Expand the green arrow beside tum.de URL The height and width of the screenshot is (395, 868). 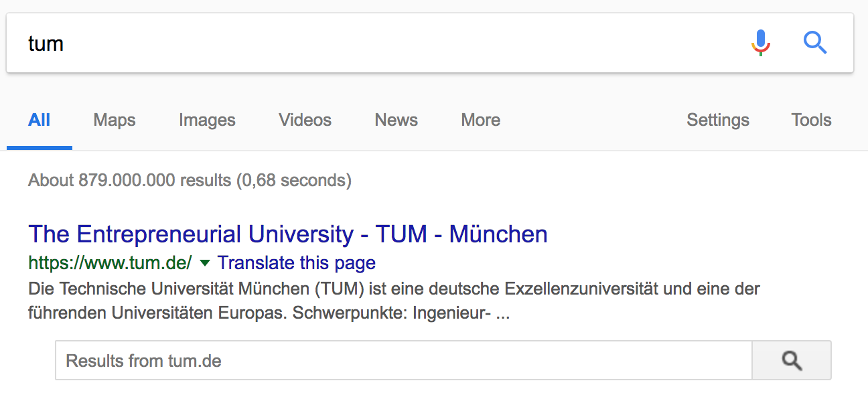[205, 262]
